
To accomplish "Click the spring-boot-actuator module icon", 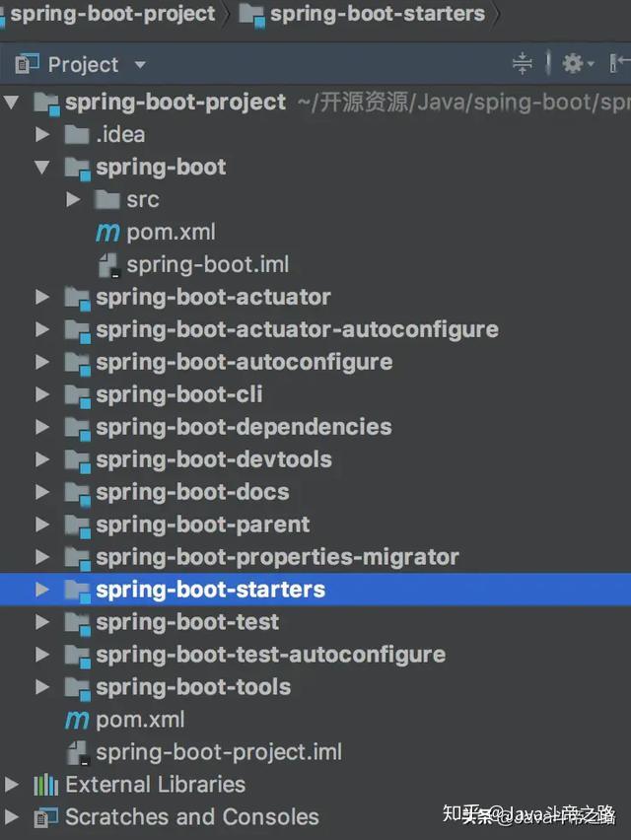I will pyautogui.click(x=77, y=299).
